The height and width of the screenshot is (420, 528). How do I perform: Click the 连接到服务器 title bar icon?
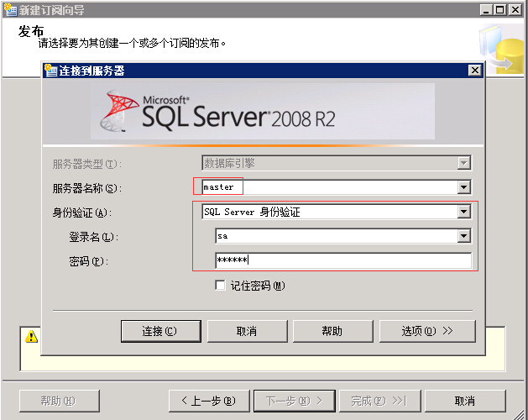(x=50, y=71)
